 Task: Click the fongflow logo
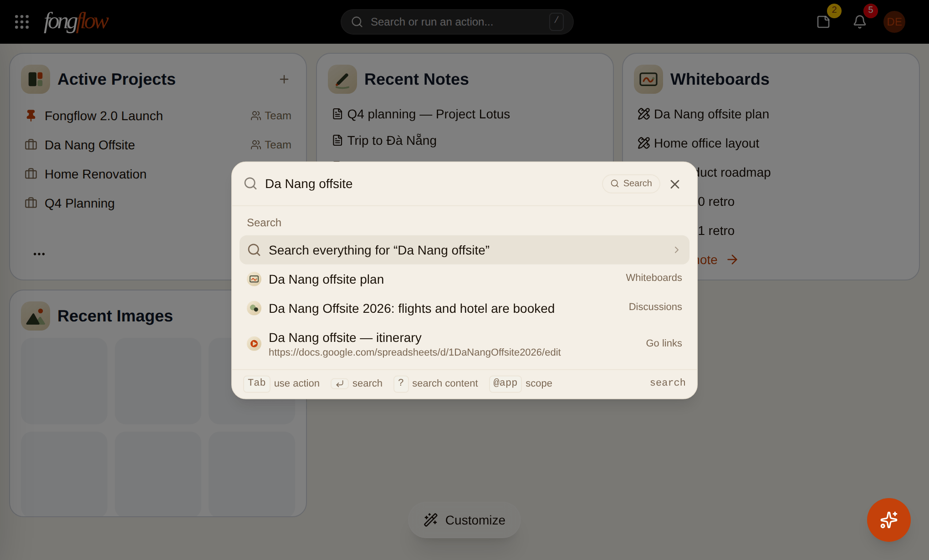(x=76, y=21)
